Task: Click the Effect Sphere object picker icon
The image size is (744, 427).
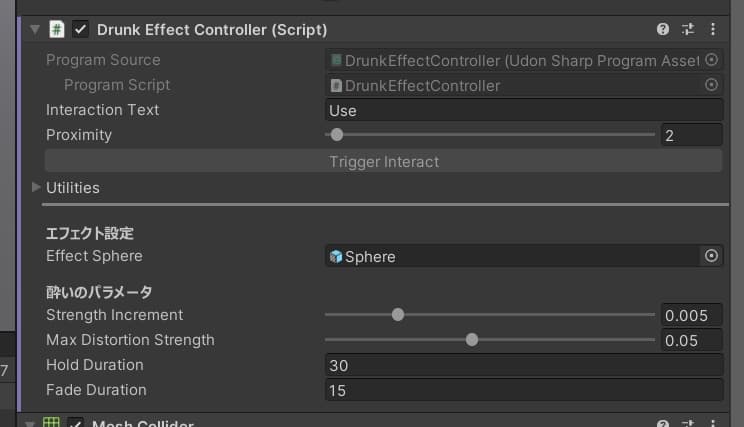Action: click(x=711, y=256)
